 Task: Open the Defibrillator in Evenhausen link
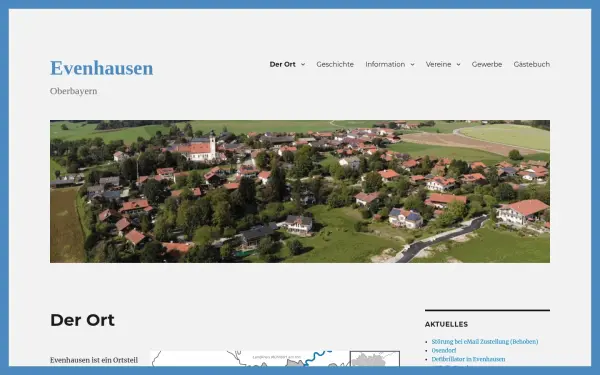point(468,359)
